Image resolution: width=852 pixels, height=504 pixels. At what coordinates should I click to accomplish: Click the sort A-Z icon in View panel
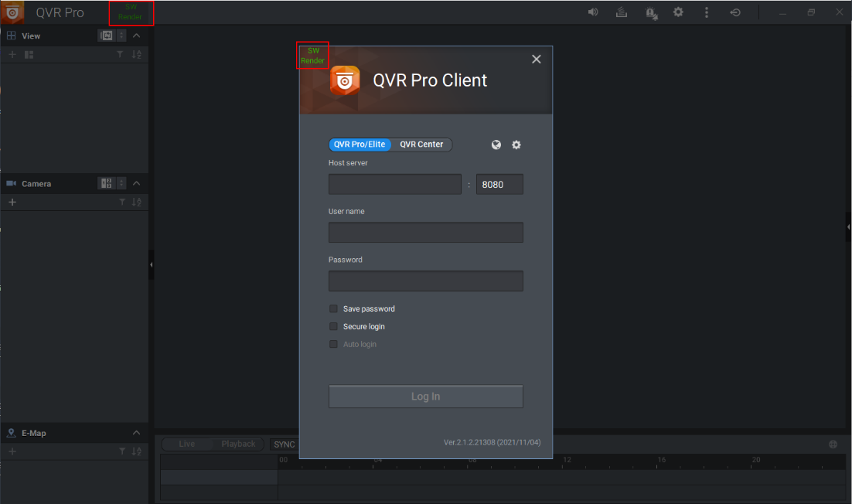click(137, 54)
